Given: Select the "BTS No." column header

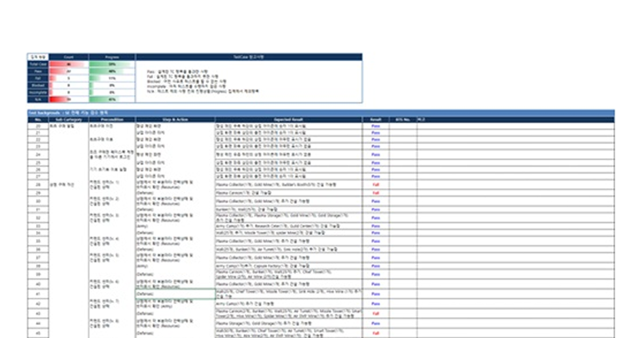Looking at the screenshot, I should [403, 119].
